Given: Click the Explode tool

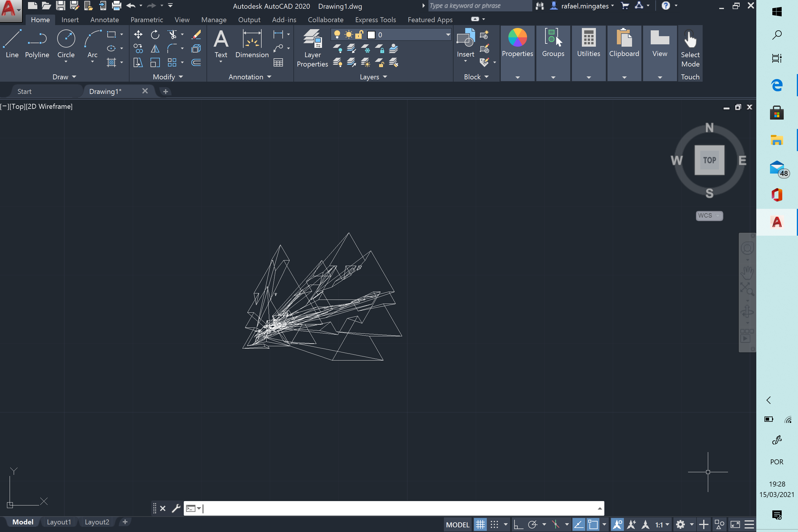Looking at the screenshot, I should [196, 48].
